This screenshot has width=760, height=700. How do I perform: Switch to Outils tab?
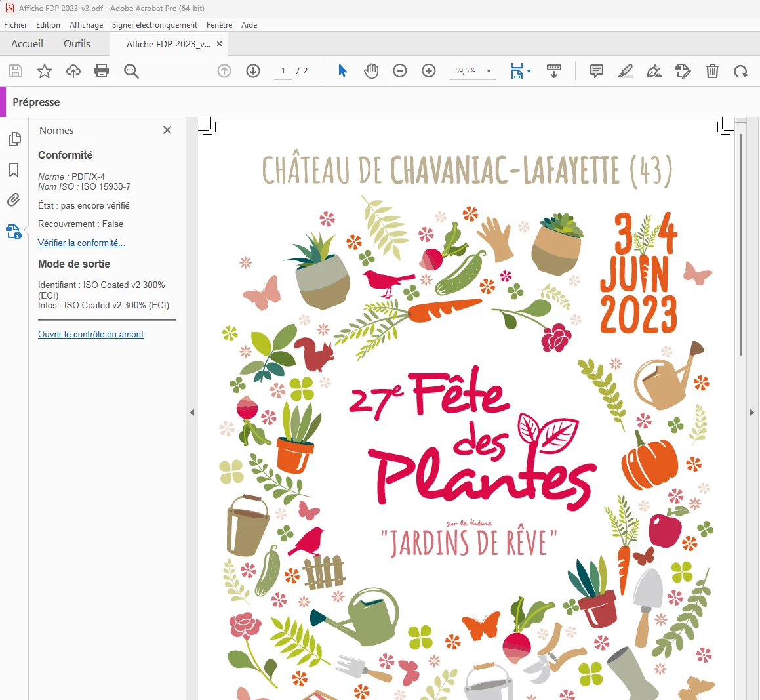pyautogui.click(x=77, y=44)
